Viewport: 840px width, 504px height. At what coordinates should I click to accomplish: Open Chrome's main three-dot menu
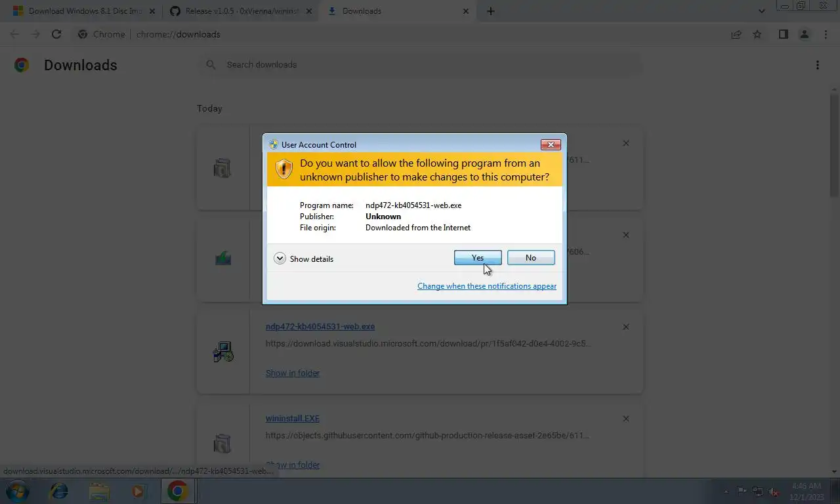(x=826, y=34)
